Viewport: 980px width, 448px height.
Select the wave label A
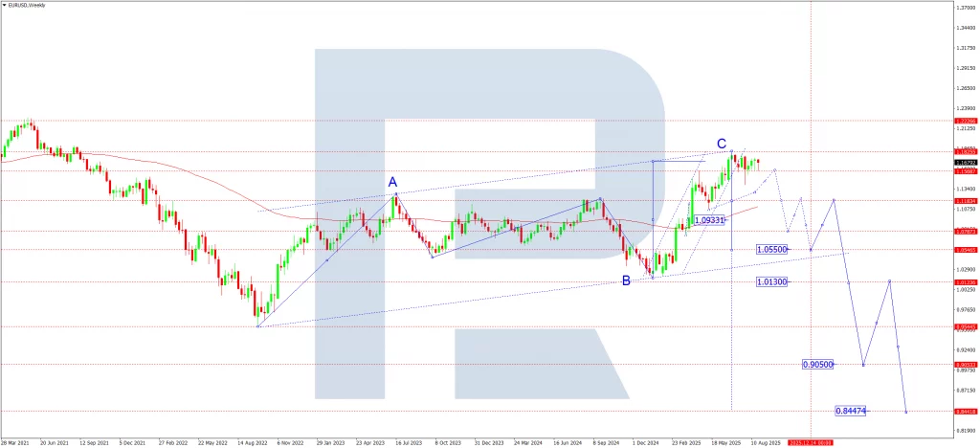pos(392,181)
